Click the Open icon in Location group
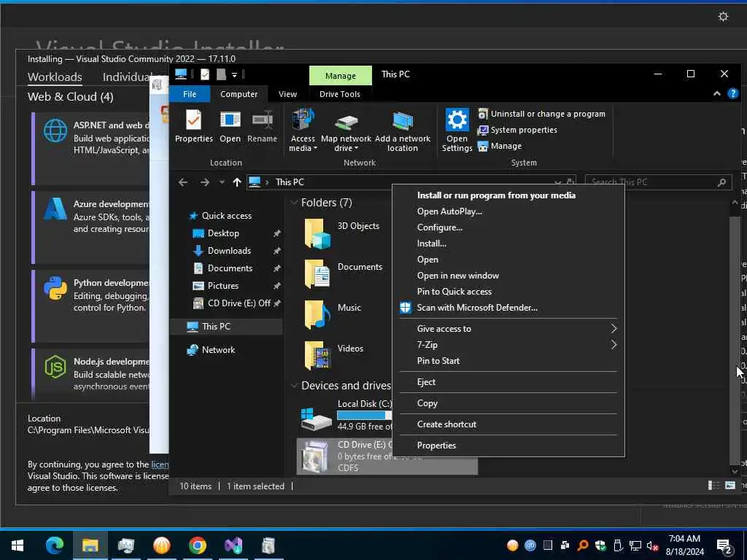This screenshot has width=747, height=560. (x=230, y=120)
